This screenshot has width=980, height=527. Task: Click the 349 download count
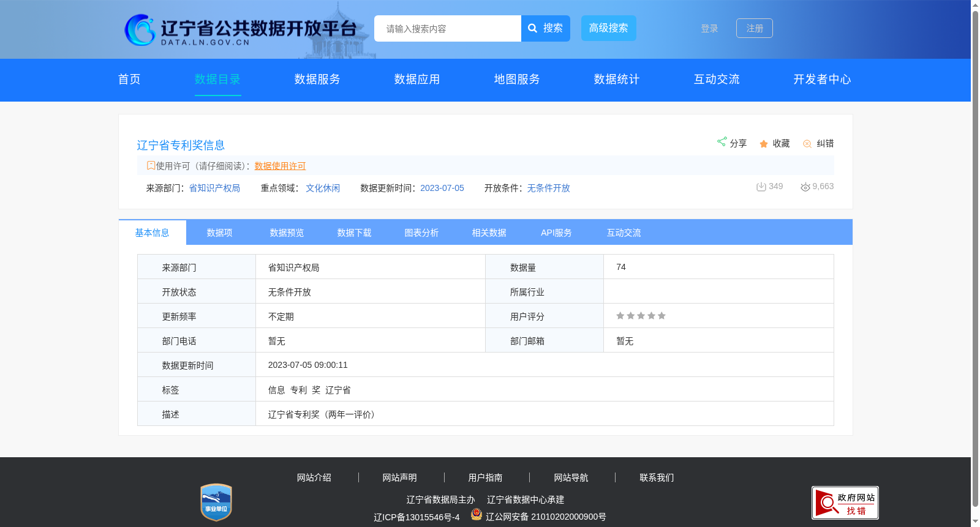(x=776, y=186)
